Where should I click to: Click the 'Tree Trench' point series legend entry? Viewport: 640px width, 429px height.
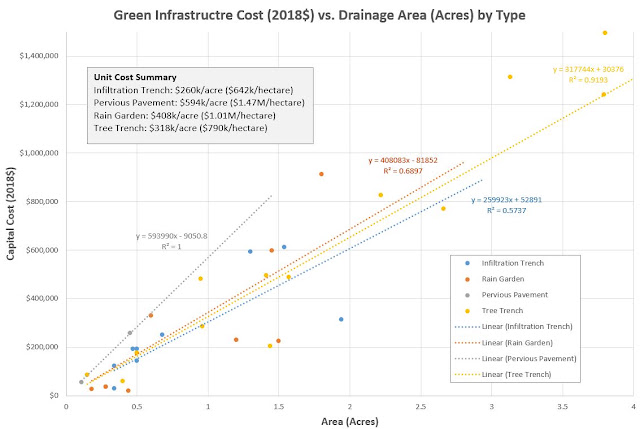[x=494, y=311]
